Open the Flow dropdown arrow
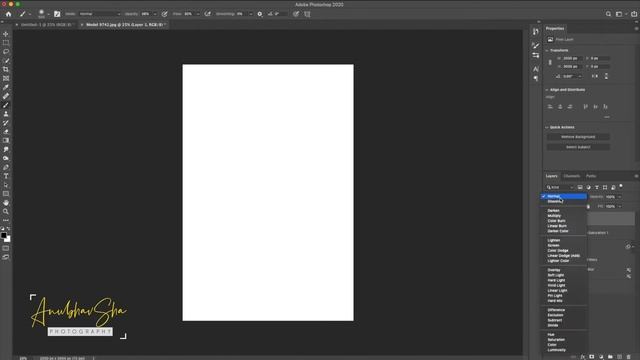This screenshot has height=360, width=640. pos(198,14)
